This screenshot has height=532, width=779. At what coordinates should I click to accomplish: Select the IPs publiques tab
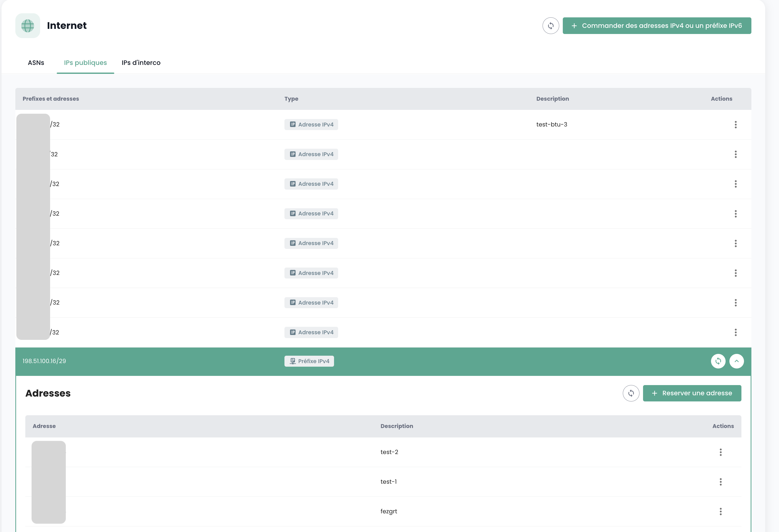85,63
